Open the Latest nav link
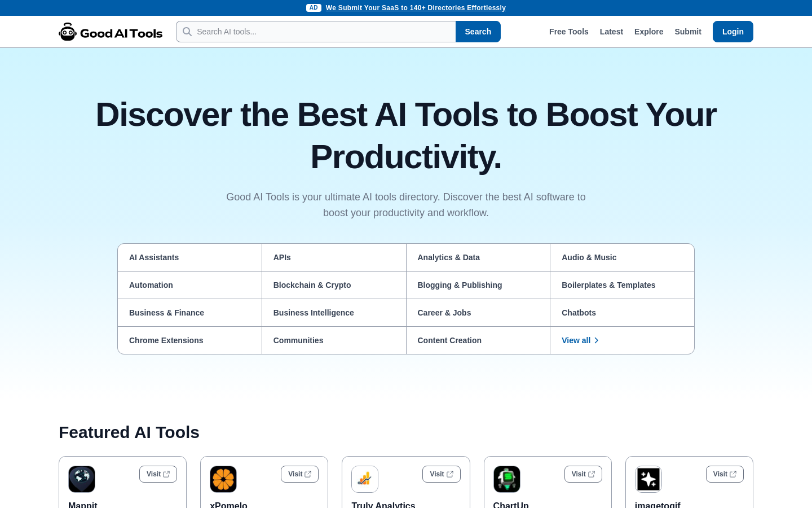Viewport: 812px width, 508px height. (x=611, y=32)
